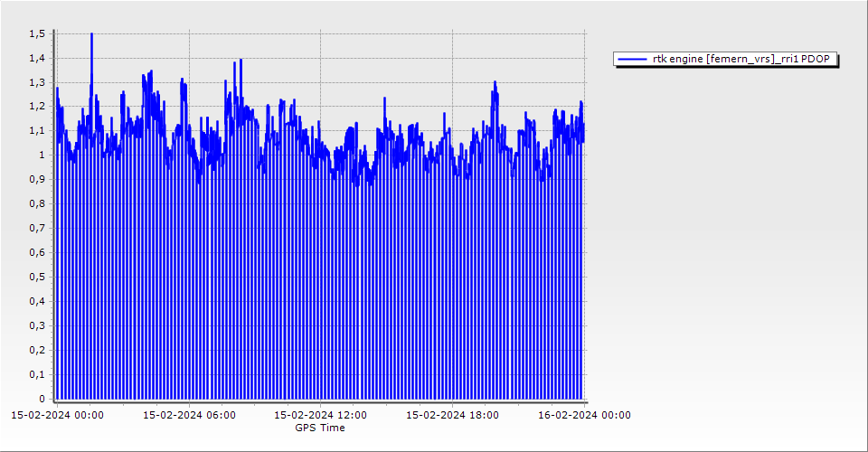Click the tallest PDOP spike reaching 1,5
Viewport: 868px width, 452px height.
click(x=91, y=36)
